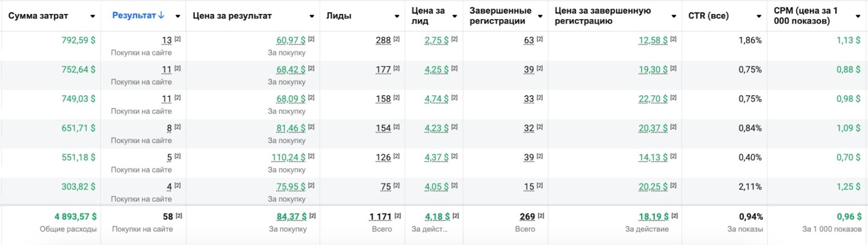The image size is (868, 245).
Task: Sort by the Результат column header
Action: pos(133,15)
